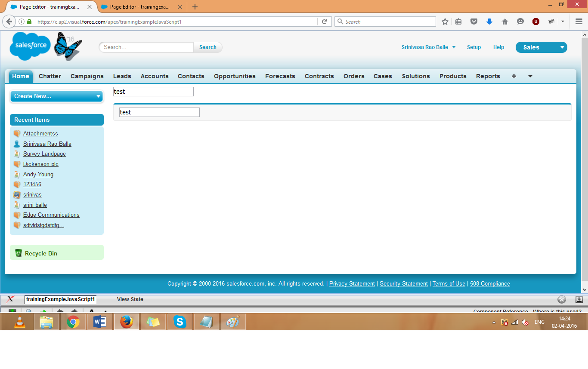Open the Create New... dropdown

(x=56, y=96)
